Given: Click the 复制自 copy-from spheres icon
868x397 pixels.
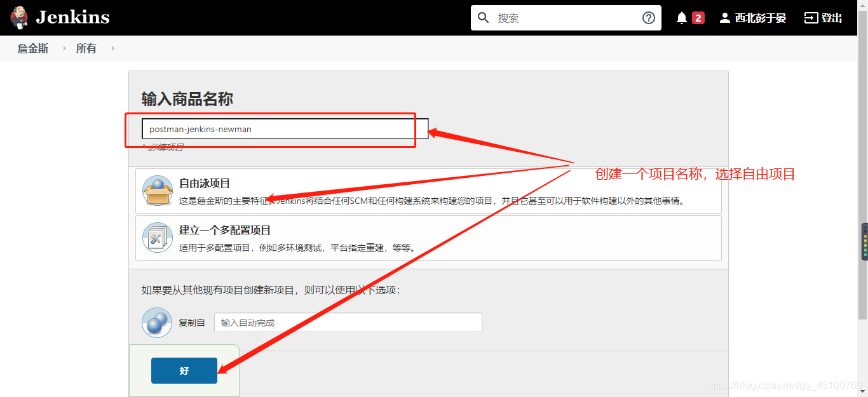Looking at the screenshot, I should pos(157,323).
